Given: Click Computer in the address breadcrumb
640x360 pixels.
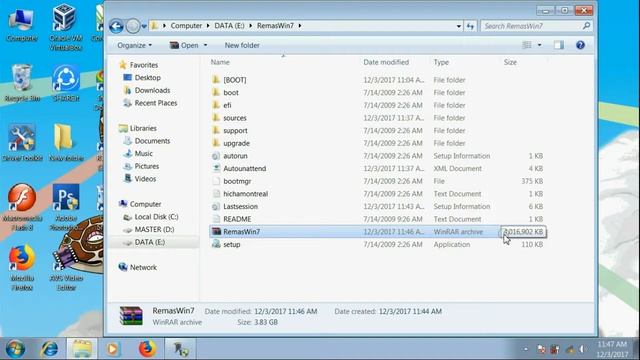Looking at the screenshot, I should [186, 26].
